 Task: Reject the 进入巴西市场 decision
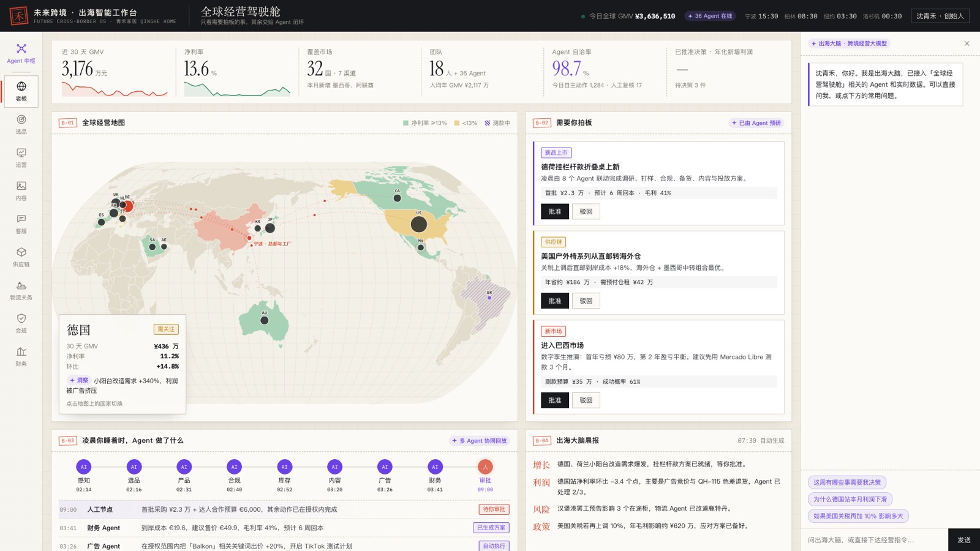point(586,400)
